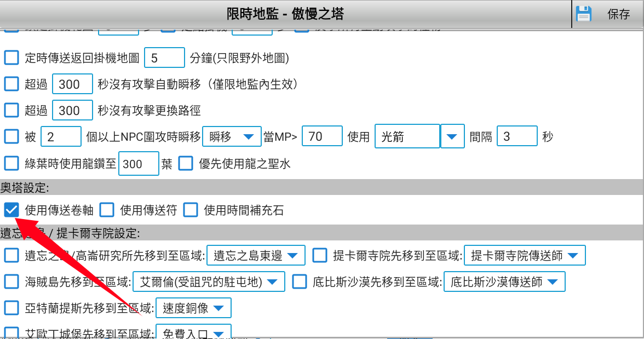Image resolution: width=644 pixels, height=339 pixels.
Task: Open the 速度銅像 dropdown
Action: point(193,308)
